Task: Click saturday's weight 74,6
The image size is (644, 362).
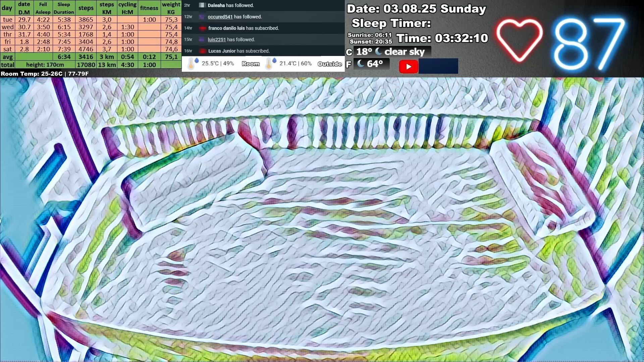Action: click(171, 49)
